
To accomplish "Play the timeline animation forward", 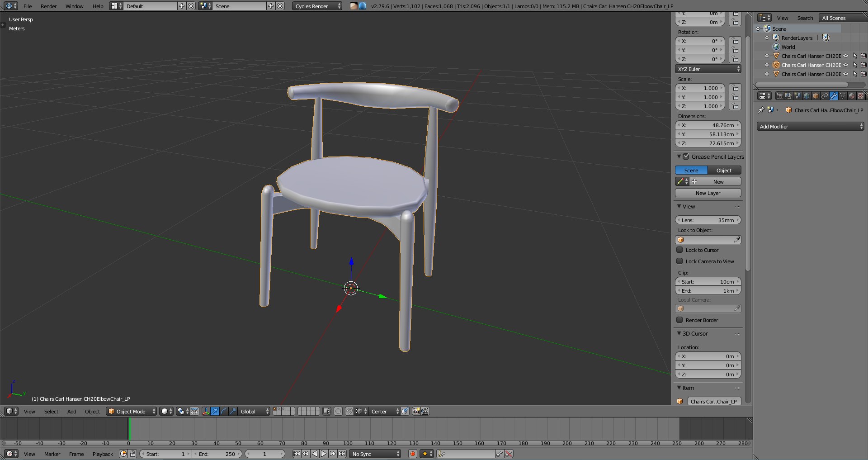I will pyautogui.click(x=324, y=454).
